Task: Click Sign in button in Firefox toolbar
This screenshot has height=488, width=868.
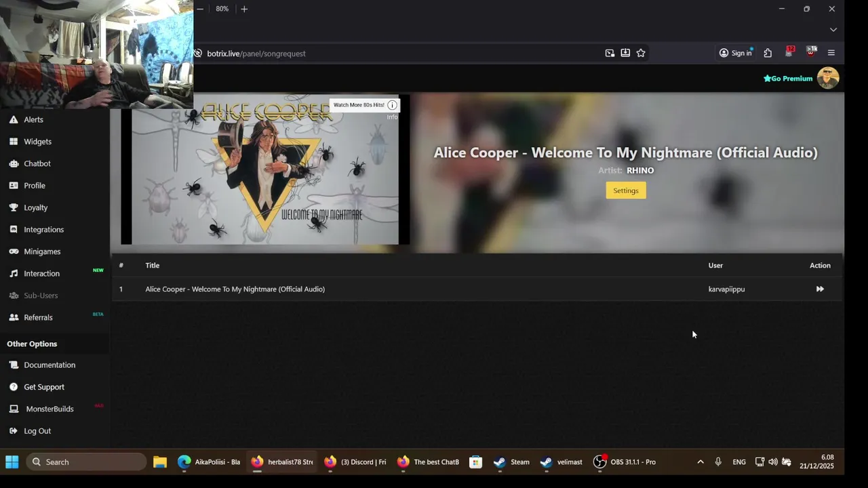Action: pos(736,53)
